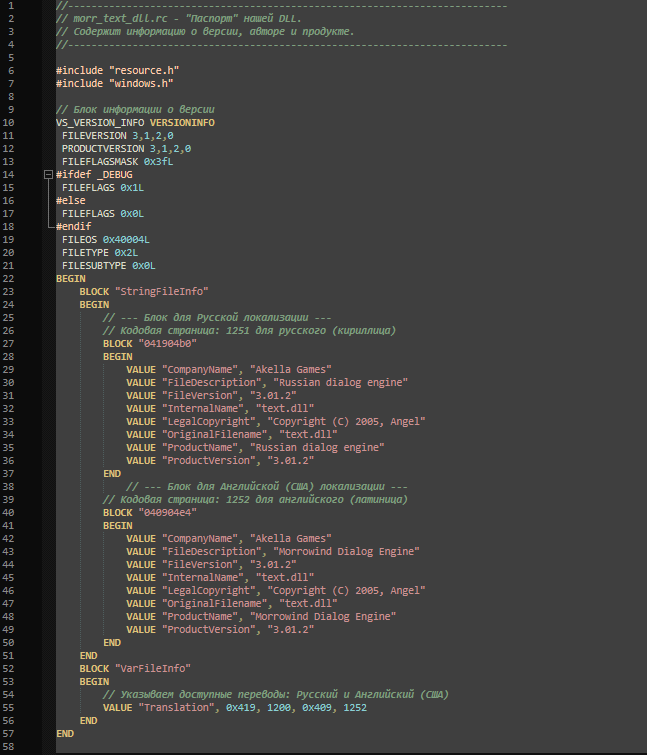647x755 pixels.
Task: Place cursor on the #endif directive
Action: [x=73, y=226]
